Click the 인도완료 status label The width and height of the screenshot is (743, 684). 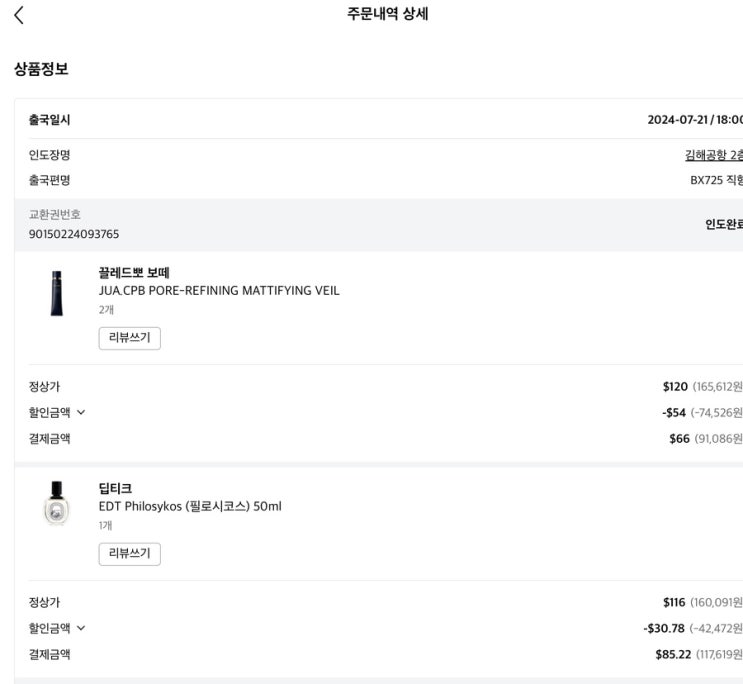(723, 224)
